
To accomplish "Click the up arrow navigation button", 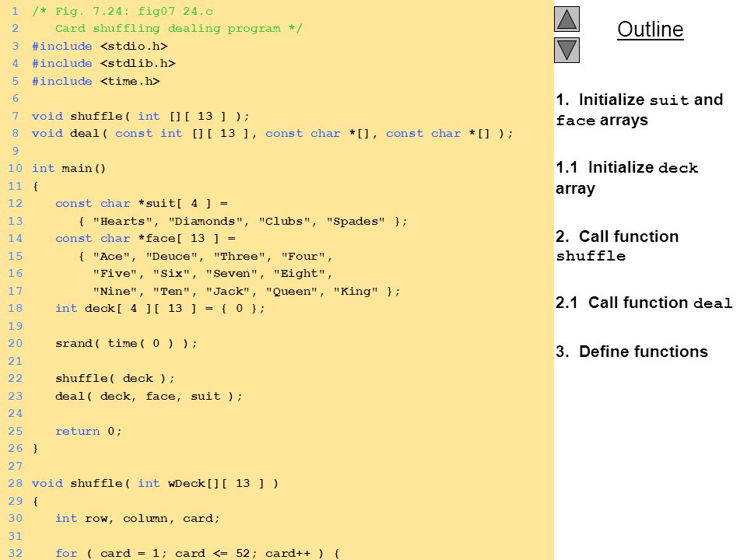I will click(566, 19).
